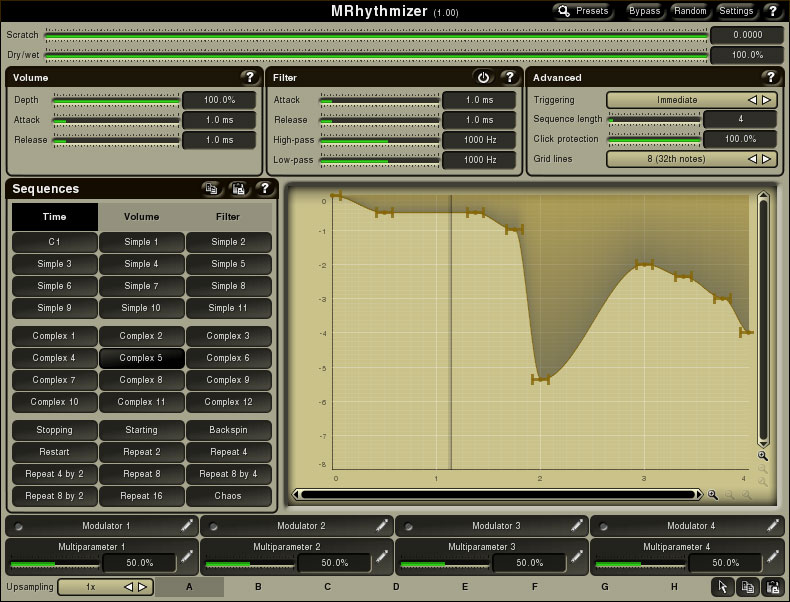Screen dimensions: 790x602
Task: Zoom in graph vertically magnifier icon
Action: [763, 456]
